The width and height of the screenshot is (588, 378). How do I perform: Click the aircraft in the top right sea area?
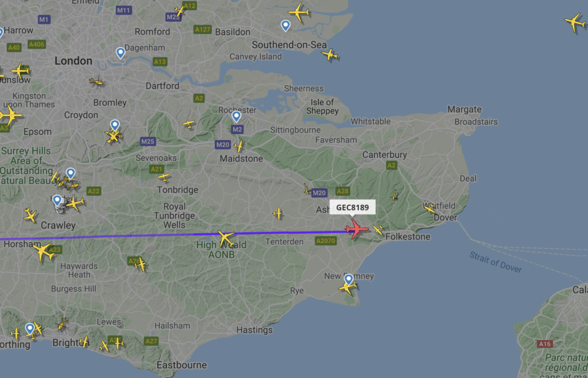(x=575, y=22)
